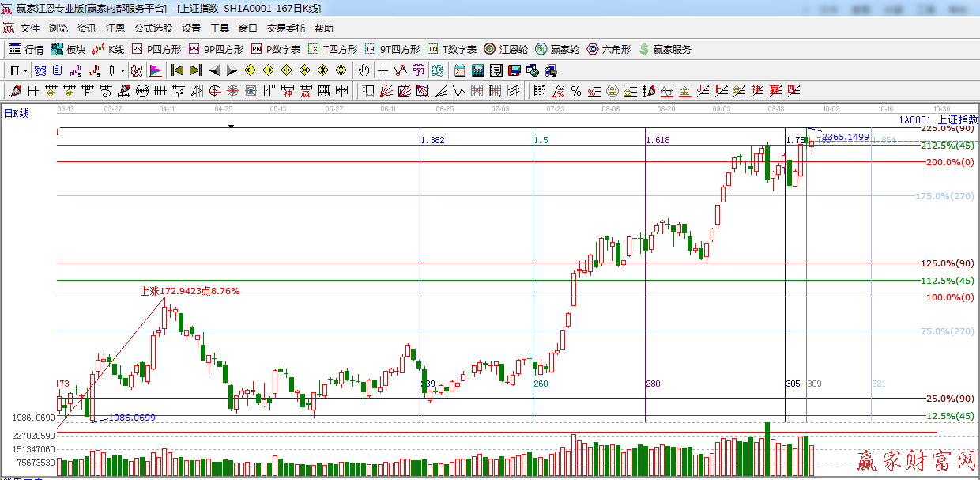Jump to first bar with skip-back icon
Screen dimensions: 980x480
point(177,70)
